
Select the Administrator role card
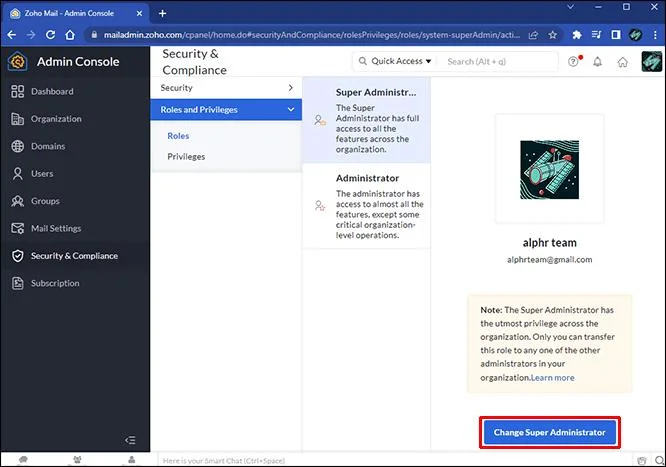point(366,206)
